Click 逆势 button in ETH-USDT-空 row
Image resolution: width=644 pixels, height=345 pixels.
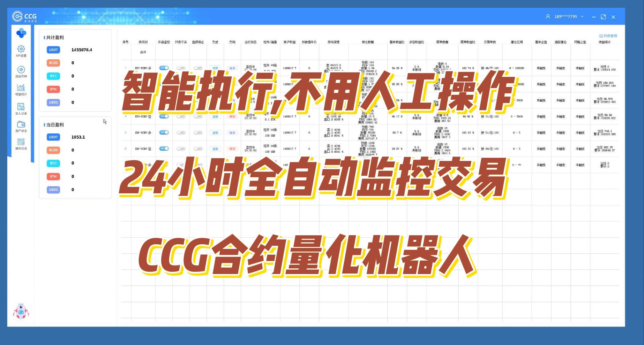tap(215, 117)
